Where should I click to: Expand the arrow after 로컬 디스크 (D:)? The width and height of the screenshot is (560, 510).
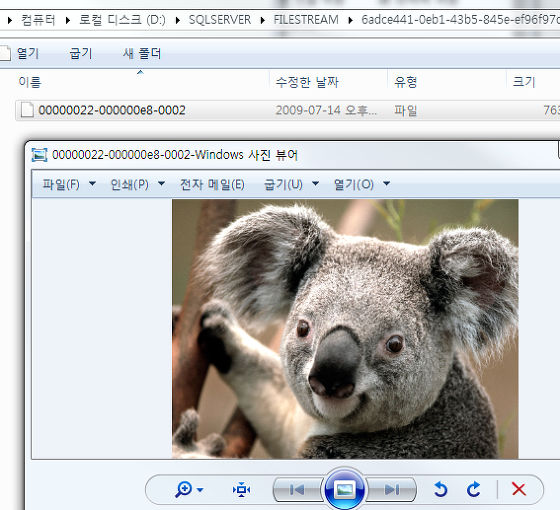pyautogui.click(x=178, y=20)
